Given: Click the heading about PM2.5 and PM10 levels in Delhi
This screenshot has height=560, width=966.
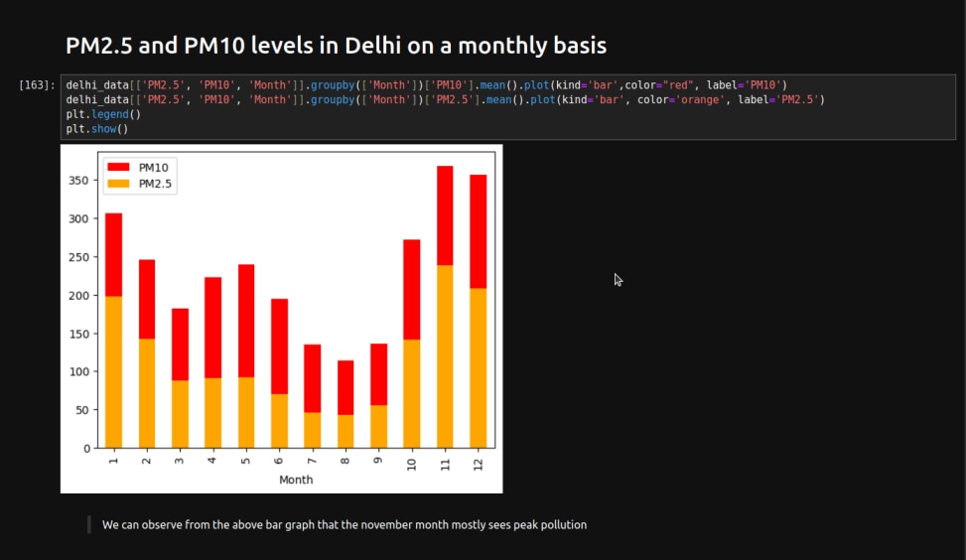Looking at the screenshot, I should click(336, 46).
